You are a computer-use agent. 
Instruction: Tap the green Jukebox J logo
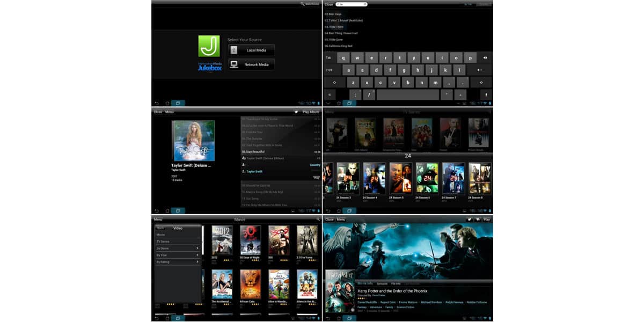[209, 46]
